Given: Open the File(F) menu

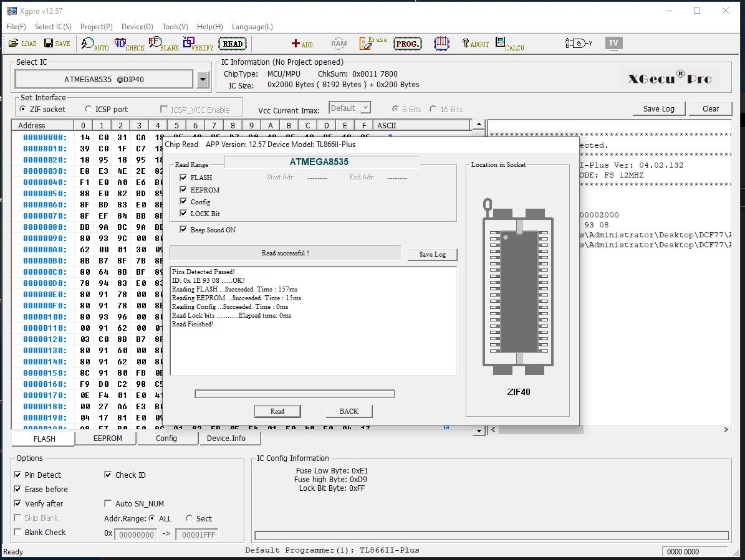Looking at the screenshot, I should pyautogui.click(x=16, y=27).
